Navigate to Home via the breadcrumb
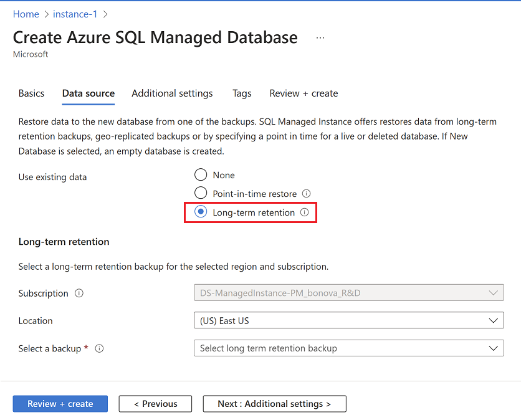 (x=26, y=14)
